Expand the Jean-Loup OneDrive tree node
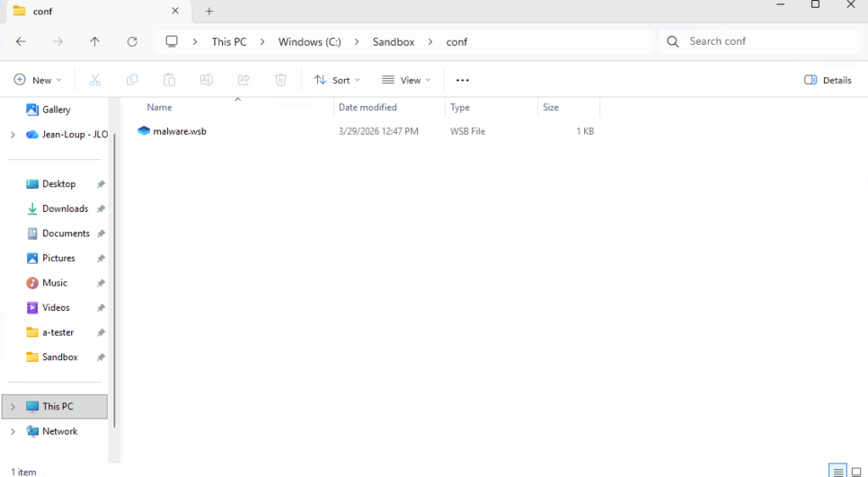The height and width of the screenshot is (477, 868). pos(13,135)
